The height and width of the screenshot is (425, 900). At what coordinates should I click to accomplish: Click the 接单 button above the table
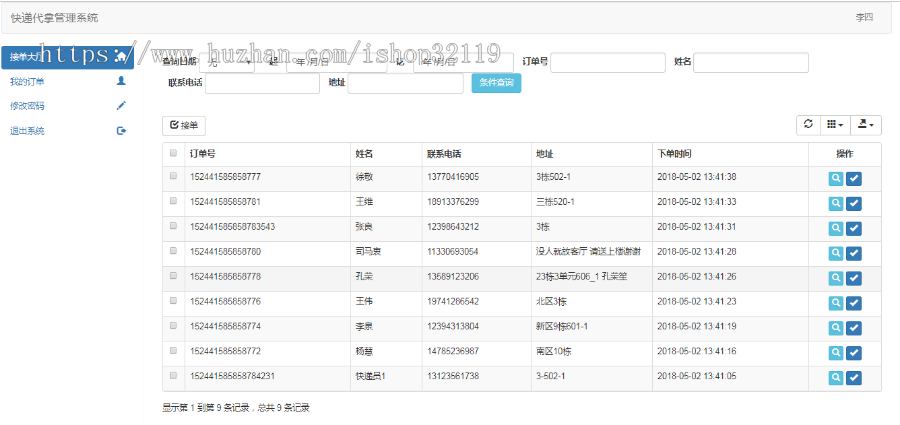[x=184, y=126]
